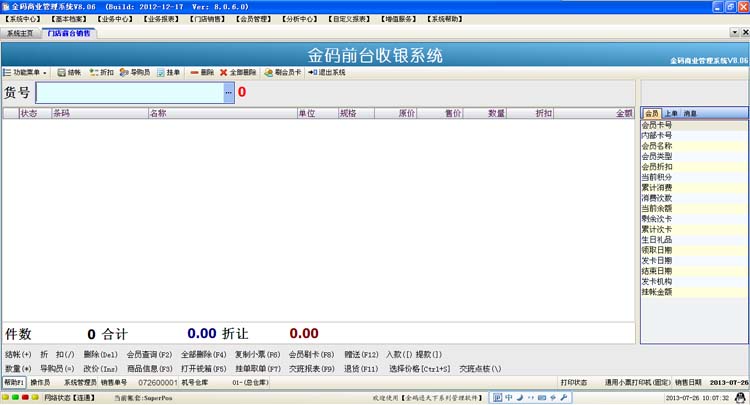Click the 商品信息(F3) shortcut button
750x405 pixels.
tap(149, 369)
